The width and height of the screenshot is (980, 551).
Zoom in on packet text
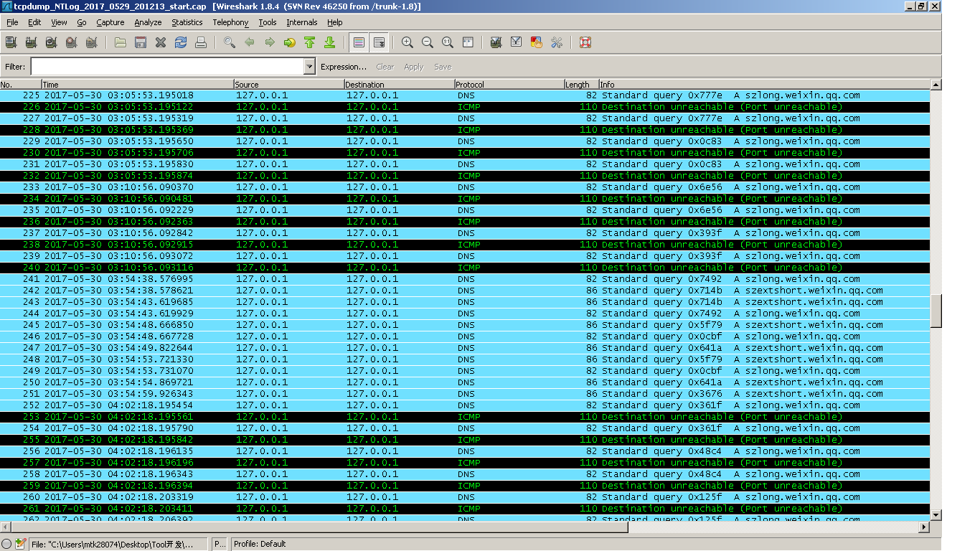(407, 42)
